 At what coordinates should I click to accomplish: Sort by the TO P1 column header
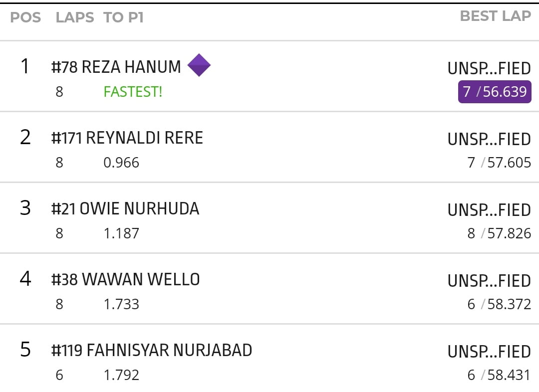pyautogui.click(x=123, y=18)
